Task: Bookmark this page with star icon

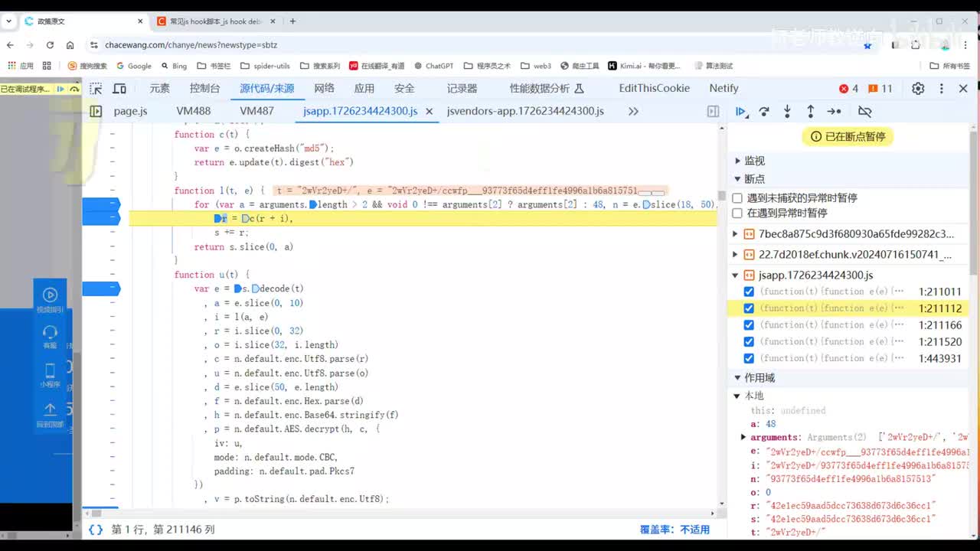Action: [867, 45]
